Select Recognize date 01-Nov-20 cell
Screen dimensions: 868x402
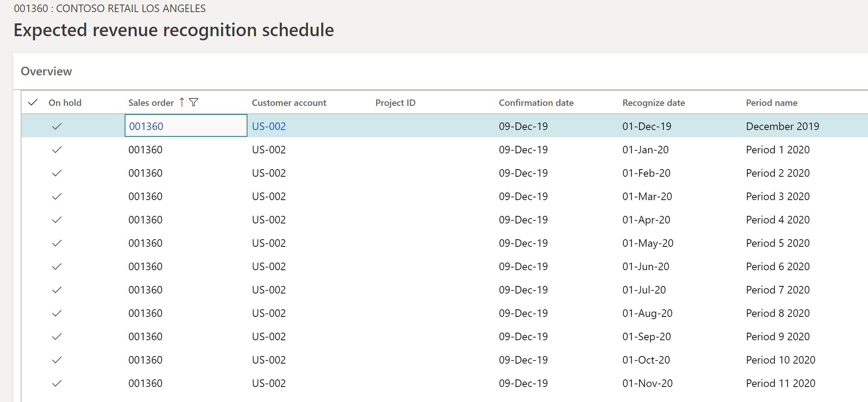coord(647,383)
